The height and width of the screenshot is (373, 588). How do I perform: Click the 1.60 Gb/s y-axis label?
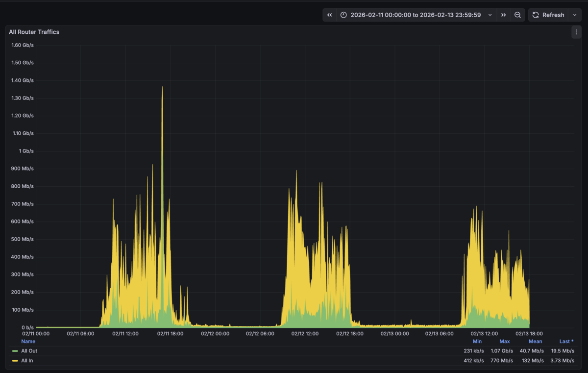coord(23,45)
